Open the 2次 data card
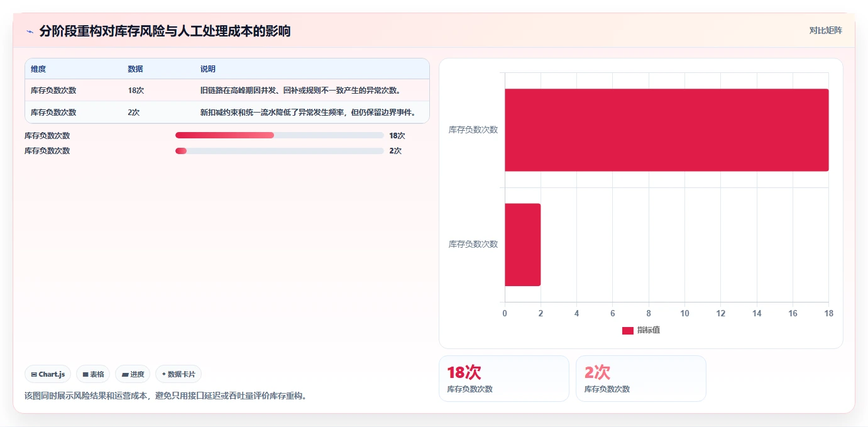Image resolution: width=868 pixels, height=427 pixels. click(640, 379)
